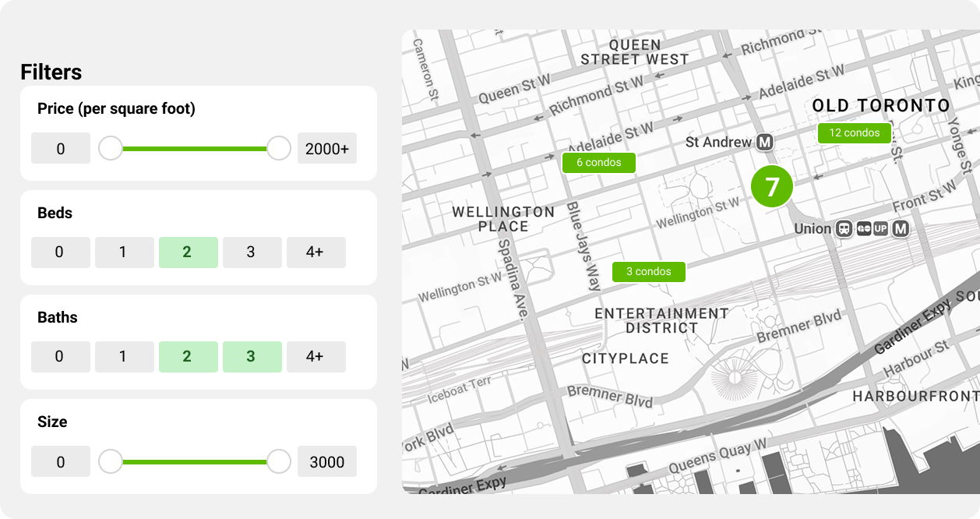Click the Price minimum 0 field
This screenshot has height=519, width=980.
pyautogui.click(x=60, y=148)
